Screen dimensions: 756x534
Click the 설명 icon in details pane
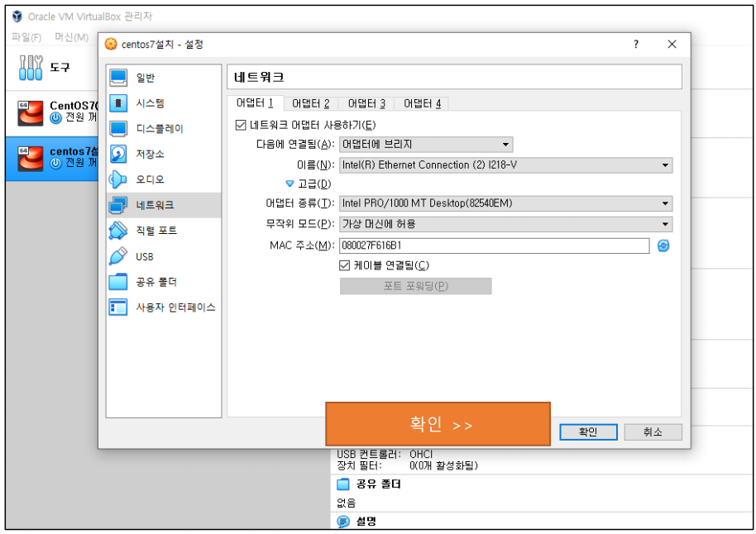[x=342, y=522]
